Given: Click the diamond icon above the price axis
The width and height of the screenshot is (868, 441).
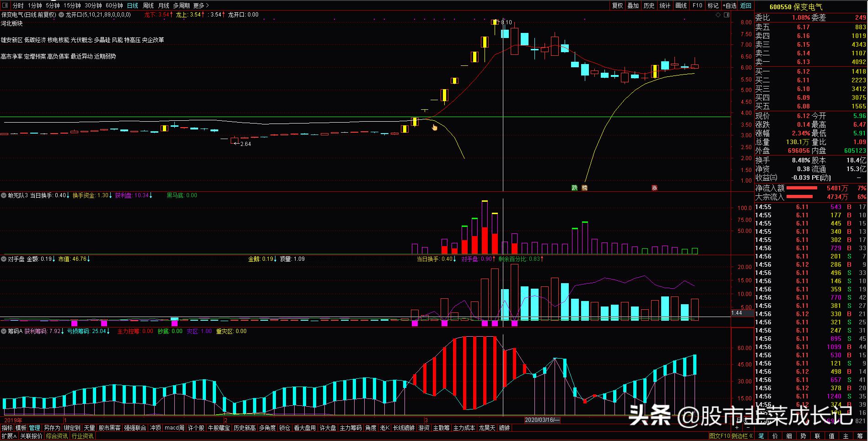Looking at the screenshot, I should 718,15.
